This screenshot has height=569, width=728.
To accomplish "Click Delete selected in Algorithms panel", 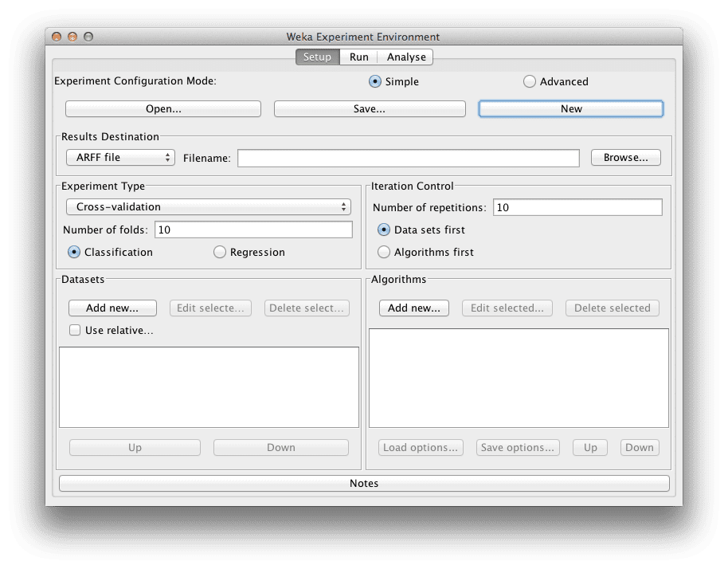I will click(613, 308).
